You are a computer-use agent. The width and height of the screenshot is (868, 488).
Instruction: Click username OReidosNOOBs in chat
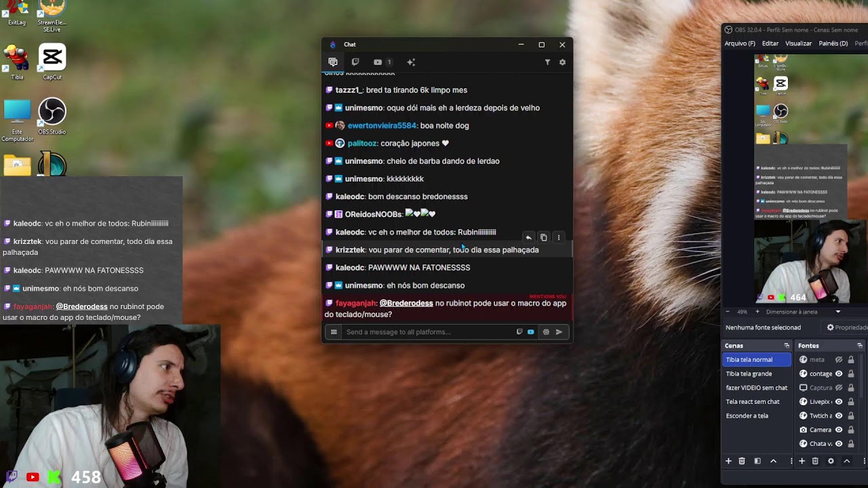(374, 214)
